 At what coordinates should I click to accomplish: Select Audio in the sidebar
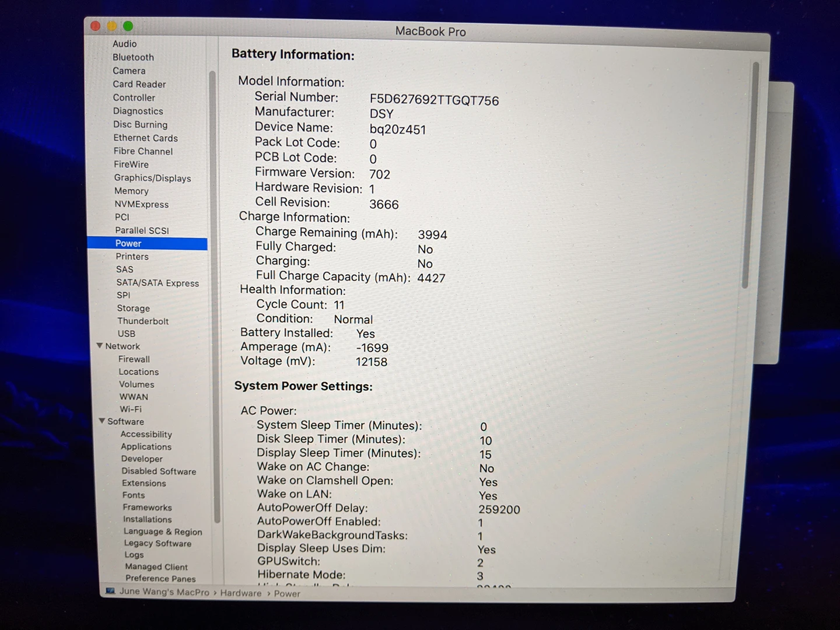[124, 44]
